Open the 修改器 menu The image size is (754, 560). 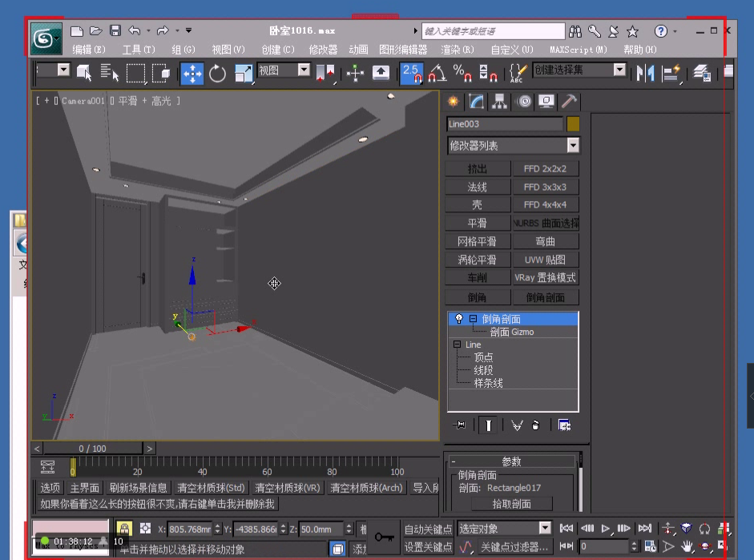pyautogui.click(x=323, y=50)
